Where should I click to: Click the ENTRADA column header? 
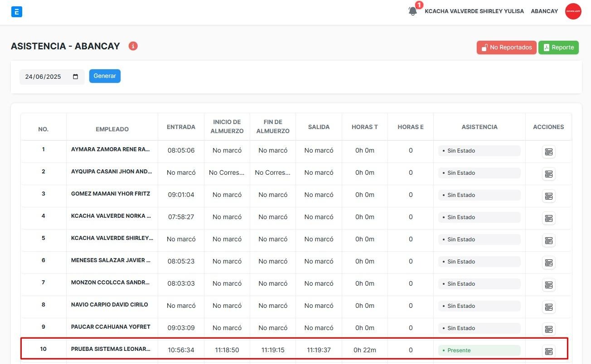(x=181, y=127)
